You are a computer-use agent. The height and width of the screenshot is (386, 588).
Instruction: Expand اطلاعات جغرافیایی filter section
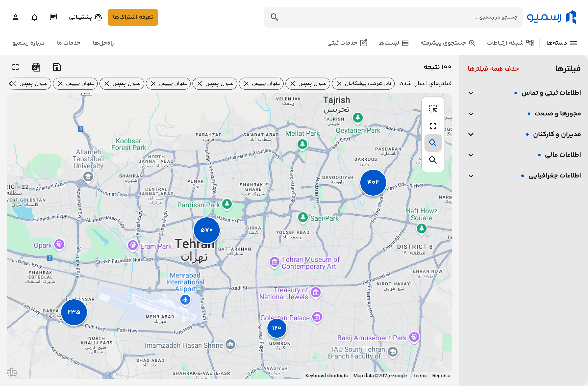pyautogui.click(x=524, y=176)
